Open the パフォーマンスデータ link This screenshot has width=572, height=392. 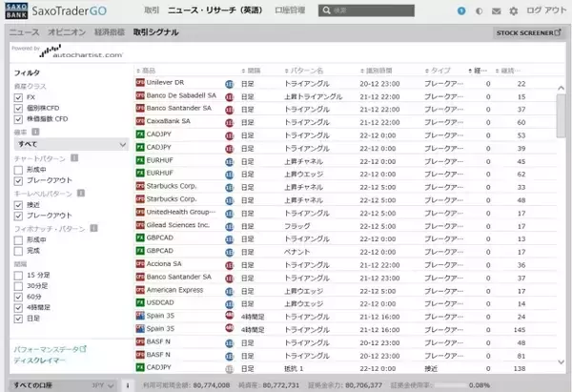point(50,349)
